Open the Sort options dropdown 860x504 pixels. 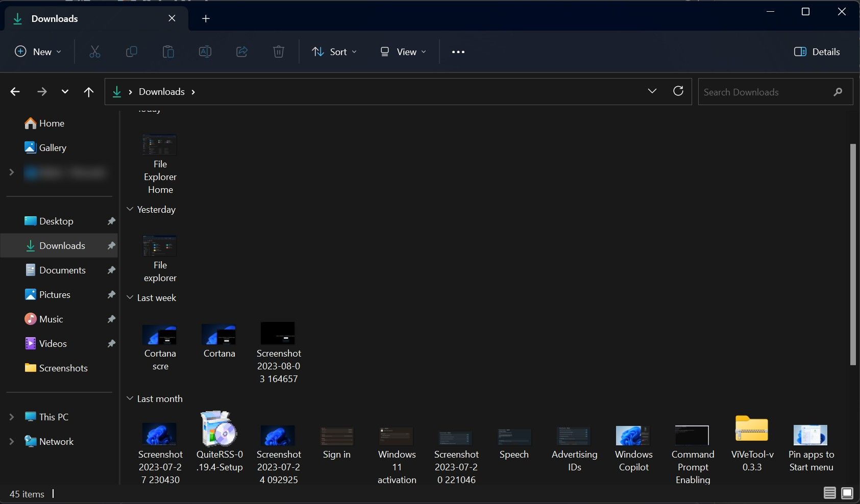[x=333, y=52]
